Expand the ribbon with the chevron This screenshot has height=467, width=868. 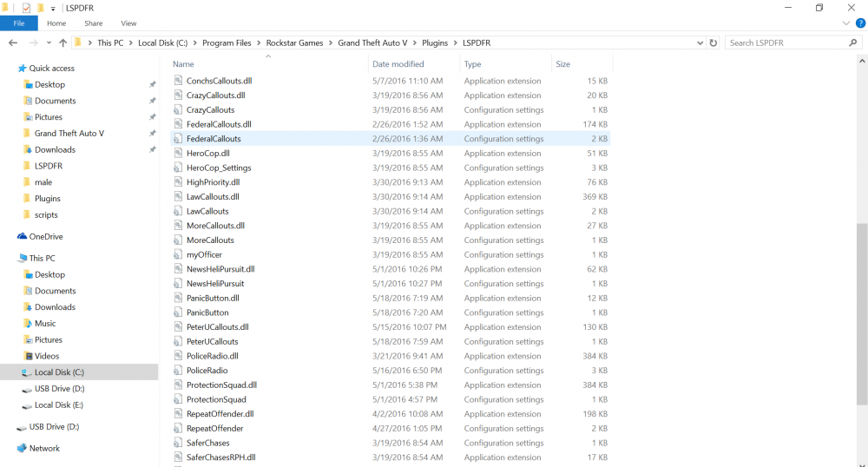(x=845, y=23)
